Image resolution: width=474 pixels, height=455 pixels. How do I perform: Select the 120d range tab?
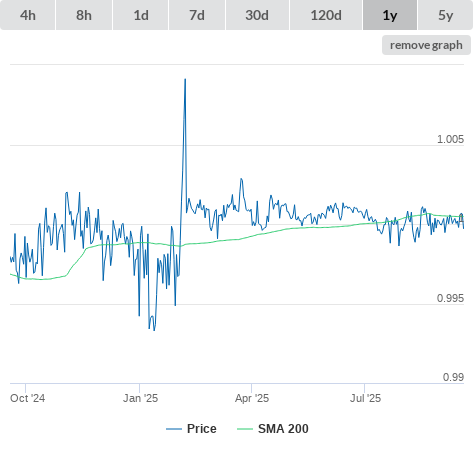[x=326, y=15]
